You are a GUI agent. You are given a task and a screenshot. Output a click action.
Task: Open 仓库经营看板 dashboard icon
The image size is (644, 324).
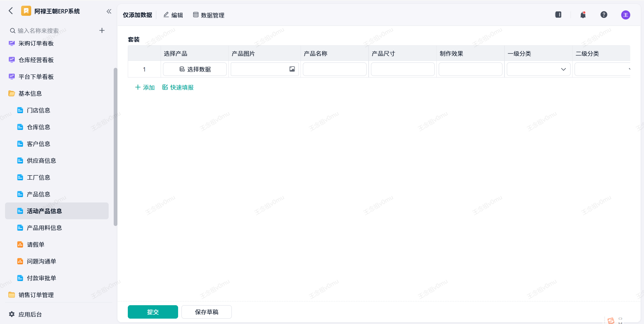click(x=12, y=60)
